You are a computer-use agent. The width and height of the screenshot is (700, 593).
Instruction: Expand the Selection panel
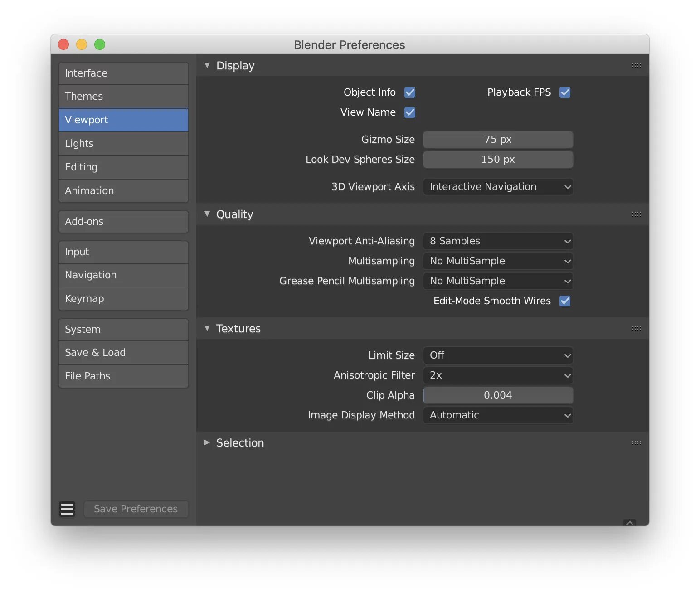(x=207, y=442)
